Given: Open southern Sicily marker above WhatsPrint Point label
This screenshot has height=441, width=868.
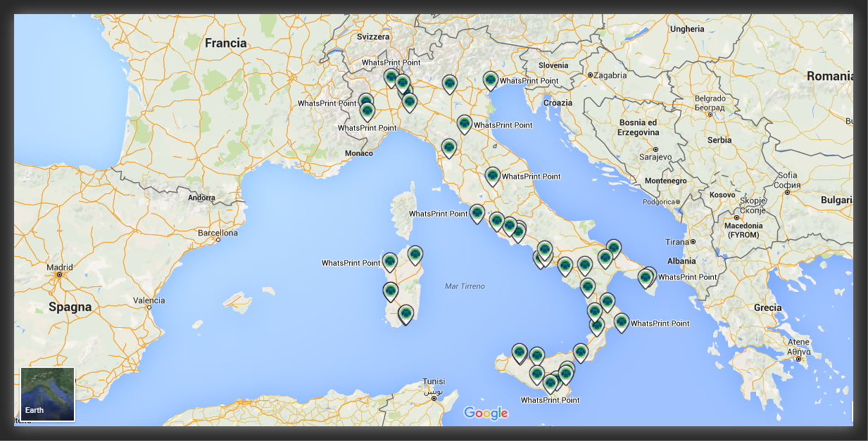Looking at the screenshot, I should point(551,384).
